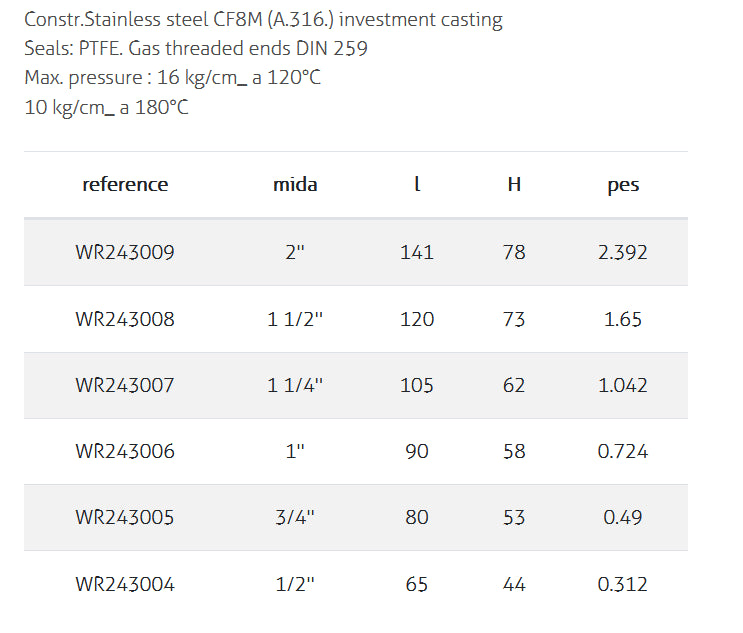Screen dimensions: 743x633
Task: Click the mida column header
Action: (295, 184)
